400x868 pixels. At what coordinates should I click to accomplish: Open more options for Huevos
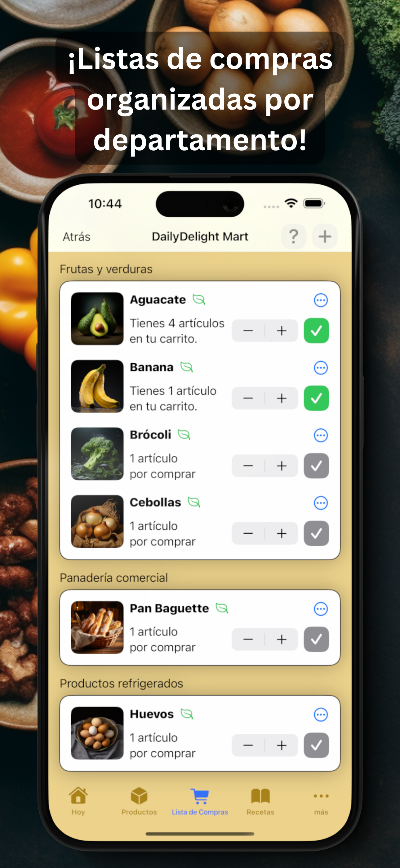[321, 714]
